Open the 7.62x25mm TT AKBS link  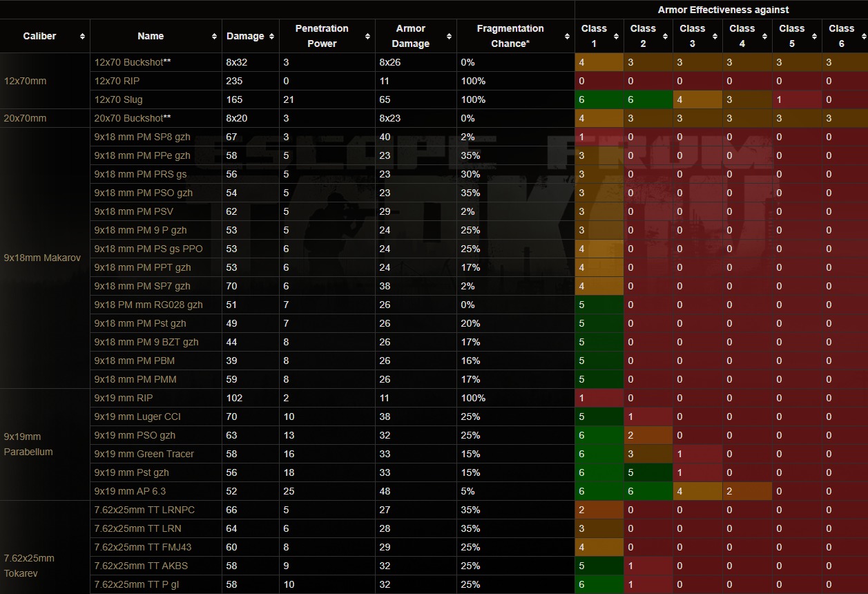(x=141, y=566)
